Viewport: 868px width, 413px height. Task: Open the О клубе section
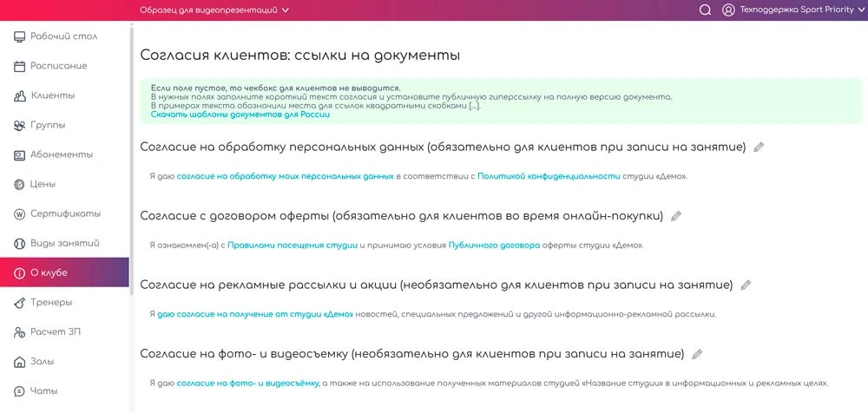pos(64,273)
